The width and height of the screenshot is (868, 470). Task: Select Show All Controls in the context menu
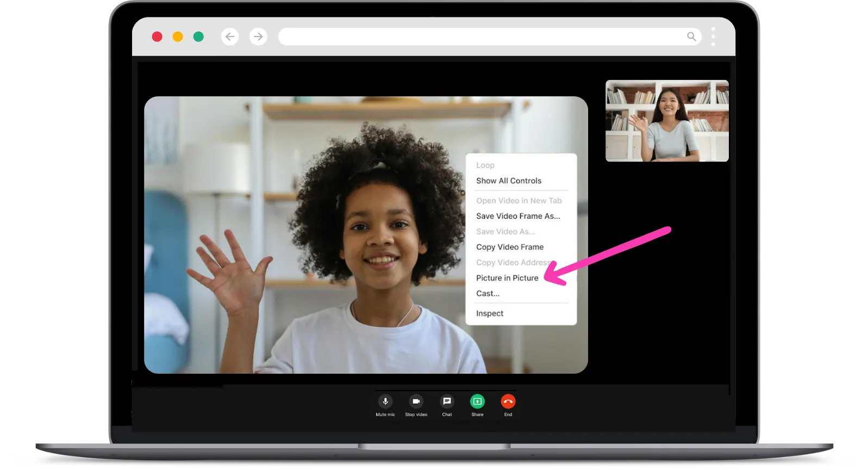[509, 181]
